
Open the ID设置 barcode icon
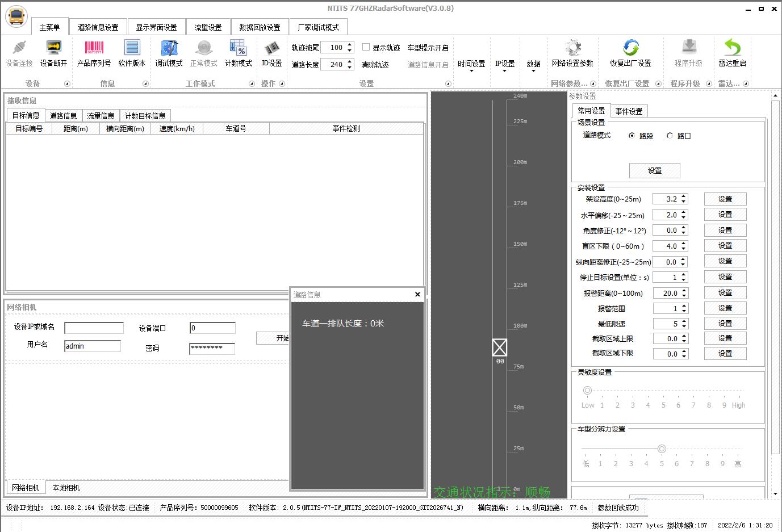click(272, 48)
